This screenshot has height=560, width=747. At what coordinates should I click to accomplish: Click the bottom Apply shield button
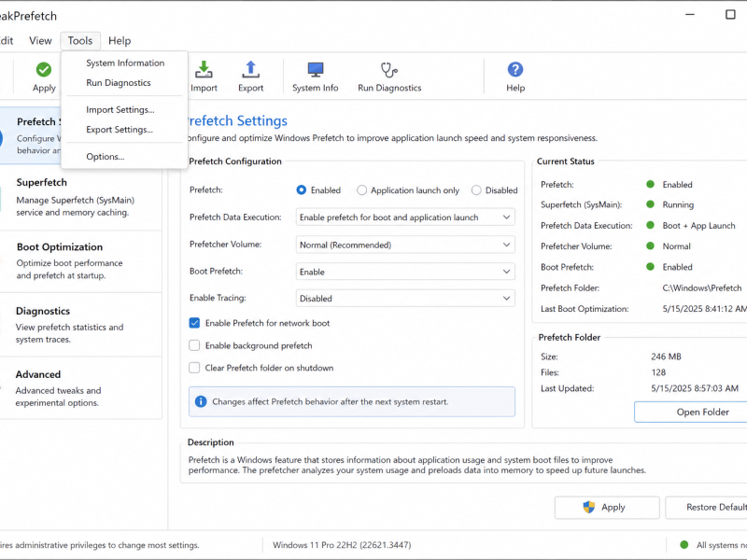pos(607,508)
